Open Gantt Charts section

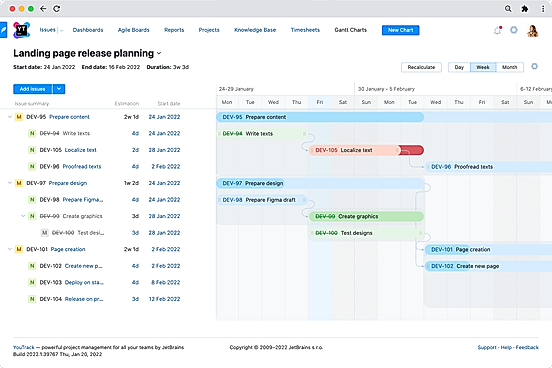(351, 30)
